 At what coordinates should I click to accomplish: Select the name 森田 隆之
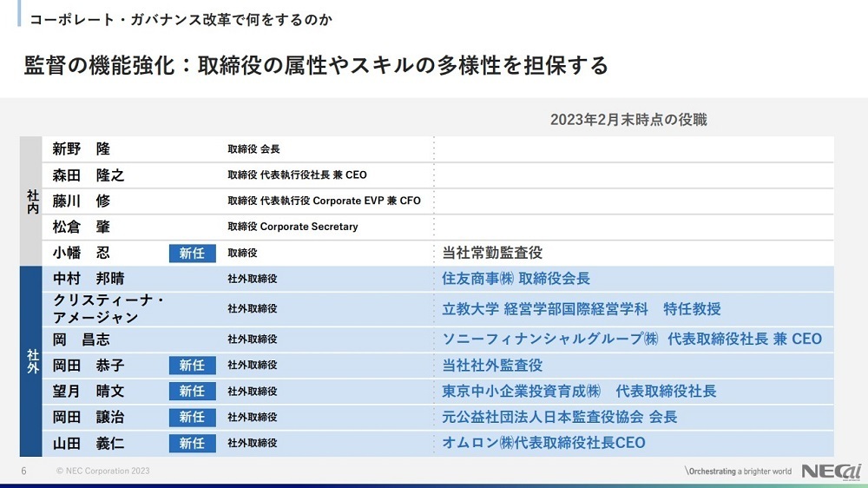click(x=89, y=175)
